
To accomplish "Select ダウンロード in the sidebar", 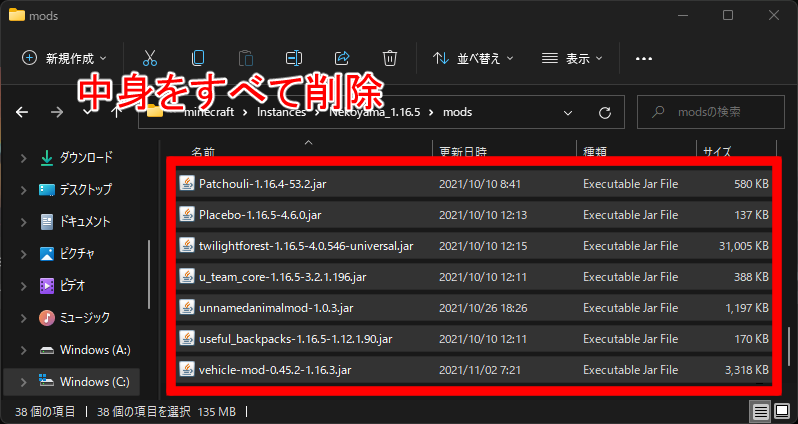I will [x=76, y=158].
